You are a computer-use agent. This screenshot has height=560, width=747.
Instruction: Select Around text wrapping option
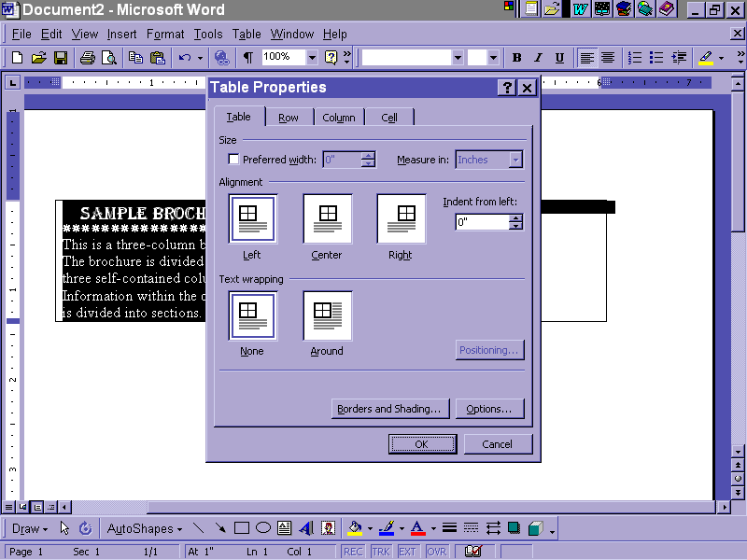[327, 315]
